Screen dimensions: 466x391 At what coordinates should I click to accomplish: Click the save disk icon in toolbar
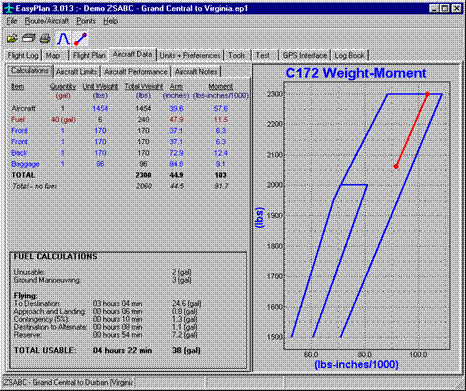point(29,39)
